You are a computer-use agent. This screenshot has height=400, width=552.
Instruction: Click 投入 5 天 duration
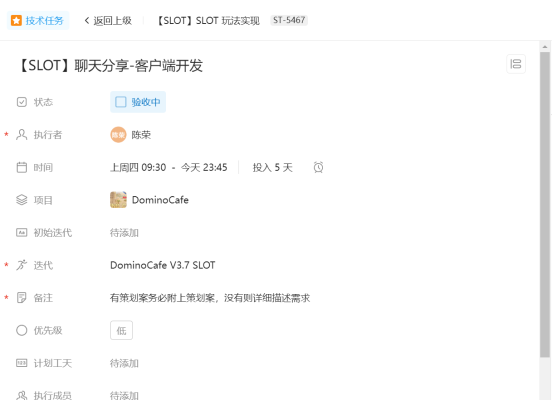click(x=272, y=167)
